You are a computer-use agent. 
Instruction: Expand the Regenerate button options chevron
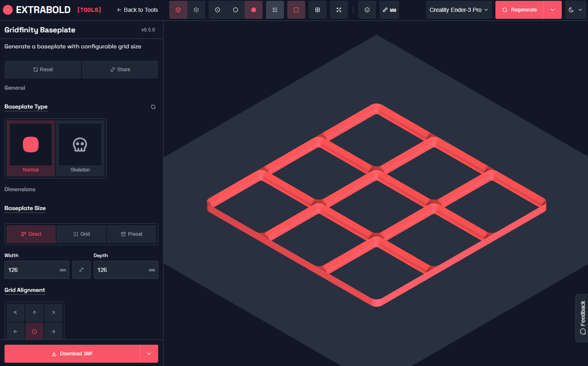point(552,9)
